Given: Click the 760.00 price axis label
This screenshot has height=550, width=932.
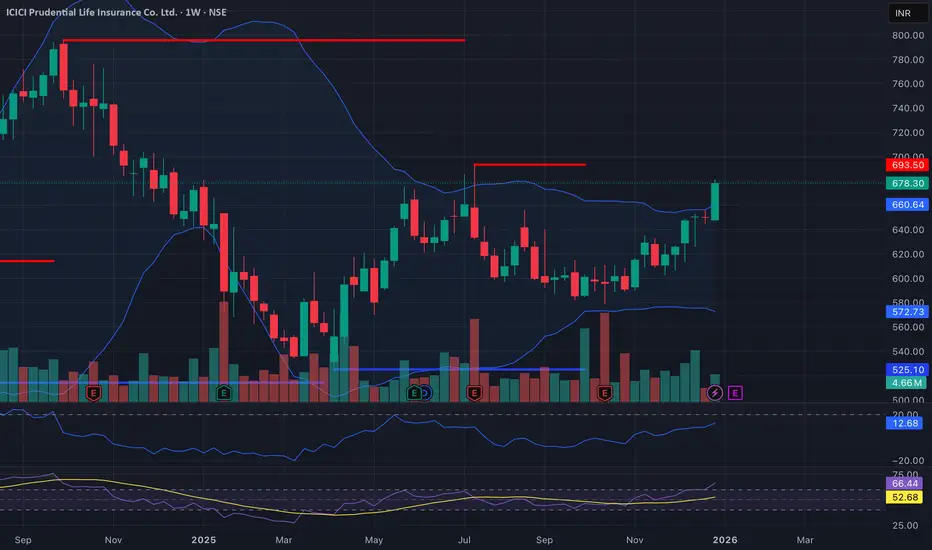Looking at the screenshot, I should [908, 84].
